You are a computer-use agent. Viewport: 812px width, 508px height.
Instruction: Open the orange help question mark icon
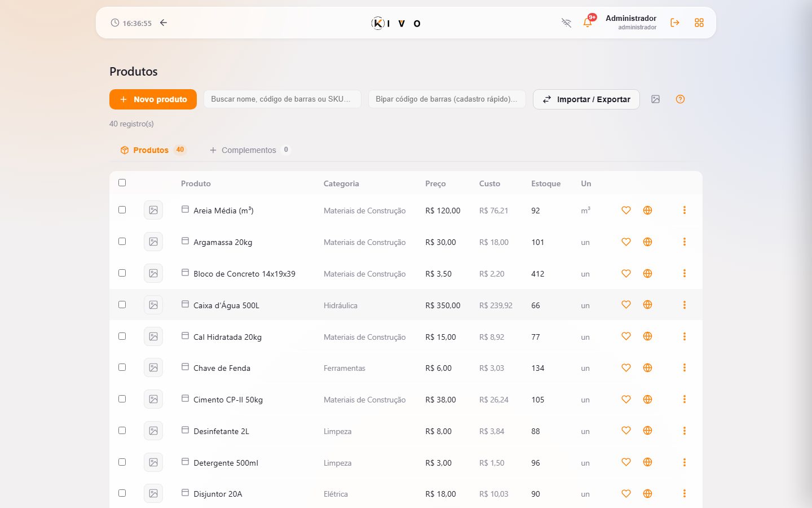(680, 99)
